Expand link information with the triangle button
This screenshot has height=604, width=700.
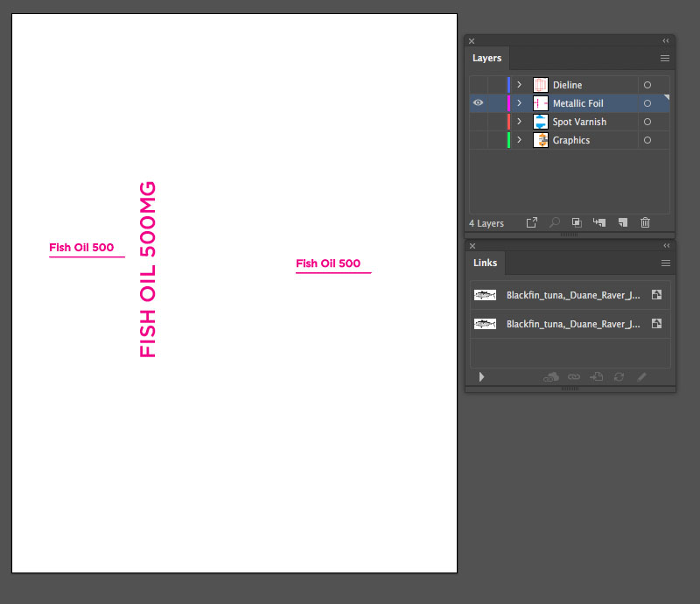481,376
